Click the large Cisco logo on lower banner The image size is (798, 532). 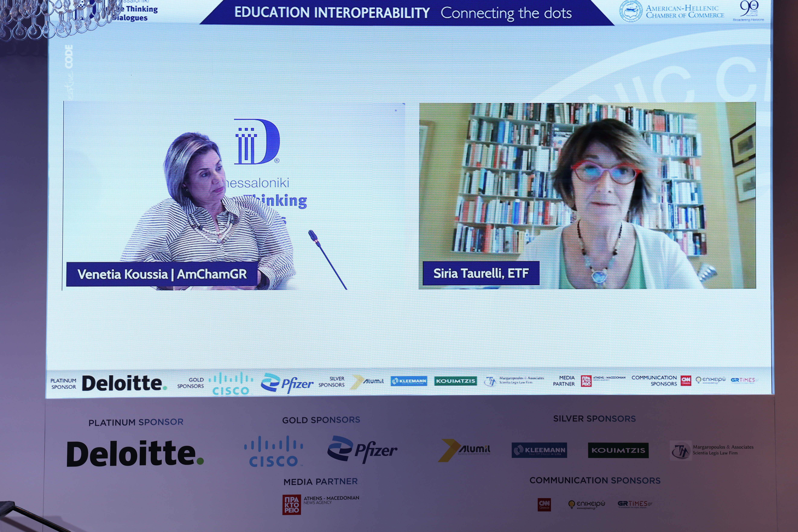click(274, 451)
